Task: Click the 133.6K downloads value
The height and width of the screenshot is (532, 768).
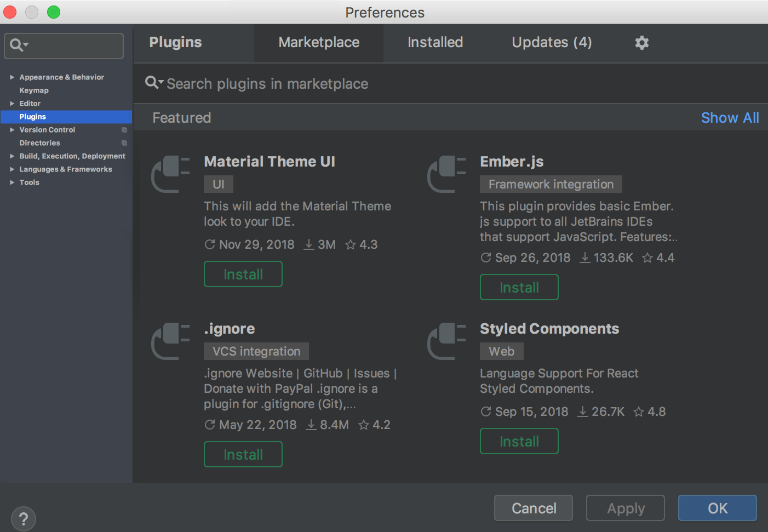Action: tap(614, 258)
